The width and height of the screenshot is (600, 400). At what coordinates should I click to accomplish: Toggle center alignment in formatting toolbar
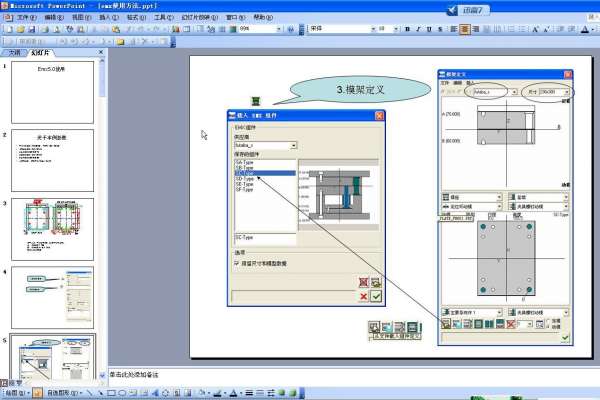point(465,29)
